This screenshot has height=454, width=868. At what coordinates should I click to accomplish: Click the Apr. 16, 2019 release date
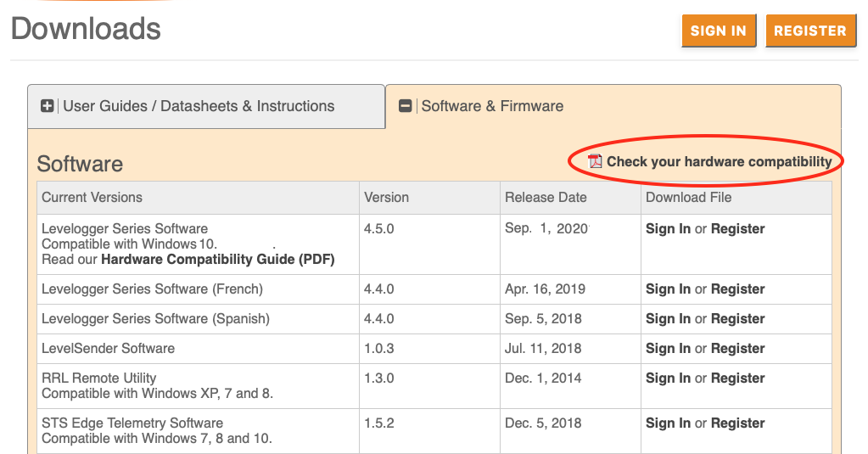(x=546, y=289)
